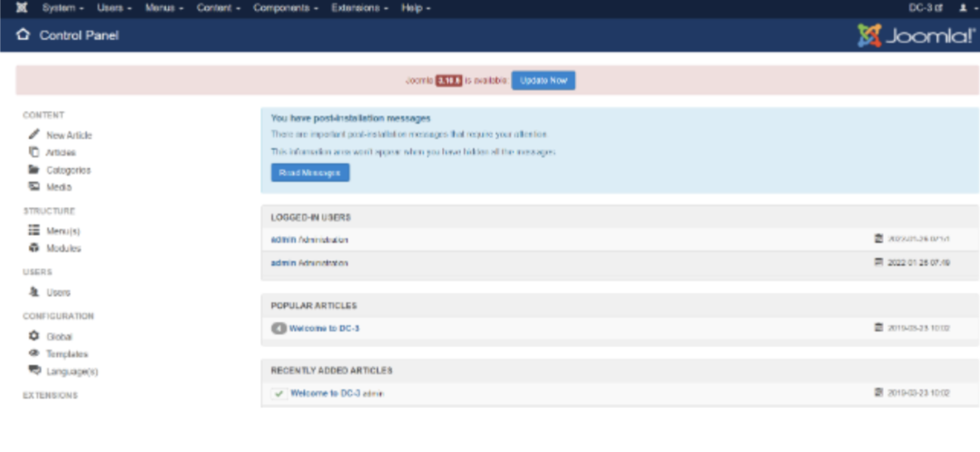Expand the Menus dropdown
980x452 pixels.
164,8
